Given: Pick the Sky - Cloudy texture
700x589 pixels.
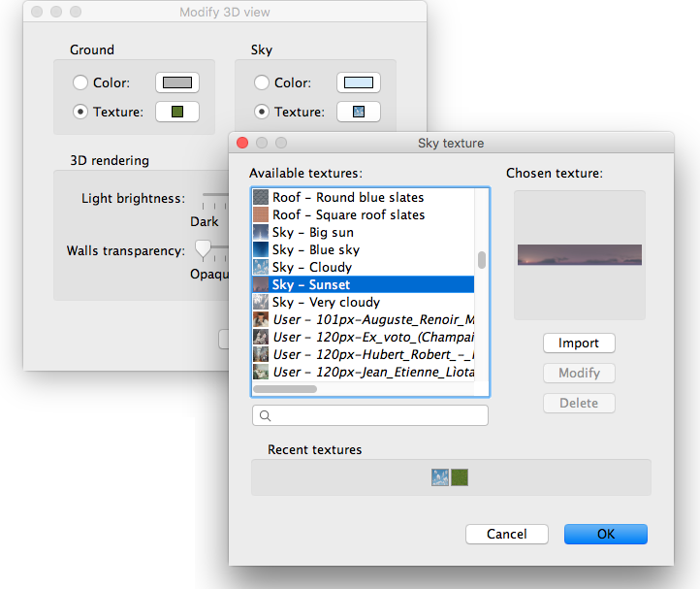Looking at the screenshot, I should click(311, 268).
